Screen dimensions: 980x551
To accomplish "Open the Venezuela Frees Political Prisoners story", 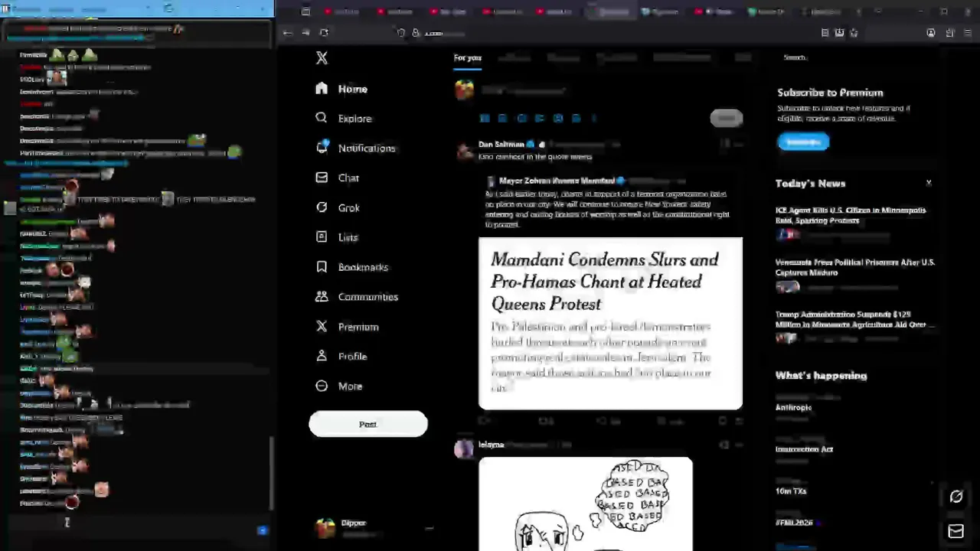I will point(855,275).
